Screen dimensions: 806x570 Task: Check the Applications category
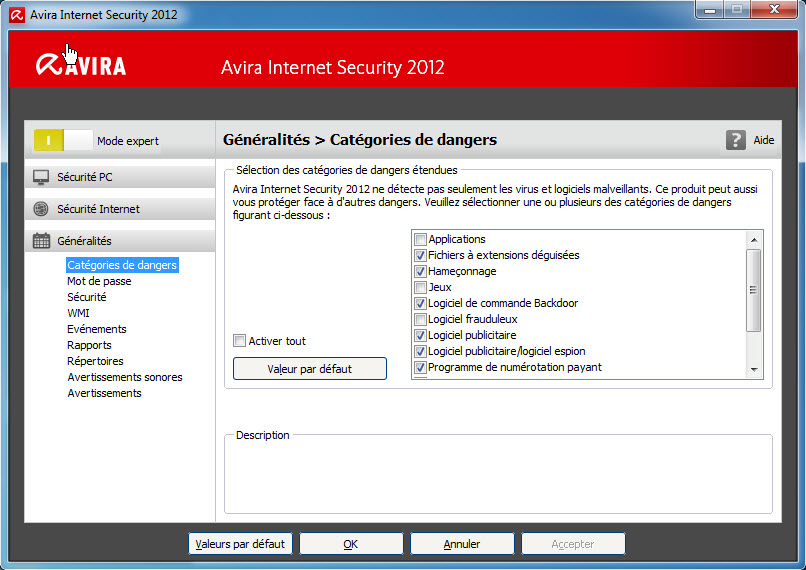pyautogui.click(x=420, y=240)
